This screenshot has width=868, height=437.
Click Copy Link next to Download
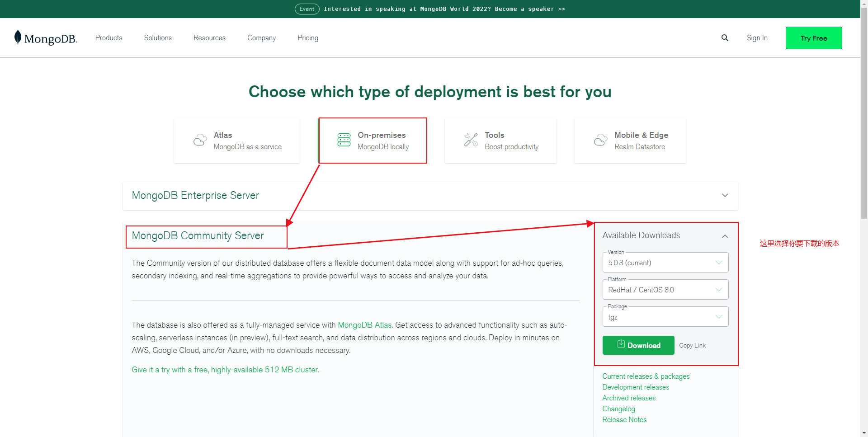pyautogui.click(x=692, y=345)
